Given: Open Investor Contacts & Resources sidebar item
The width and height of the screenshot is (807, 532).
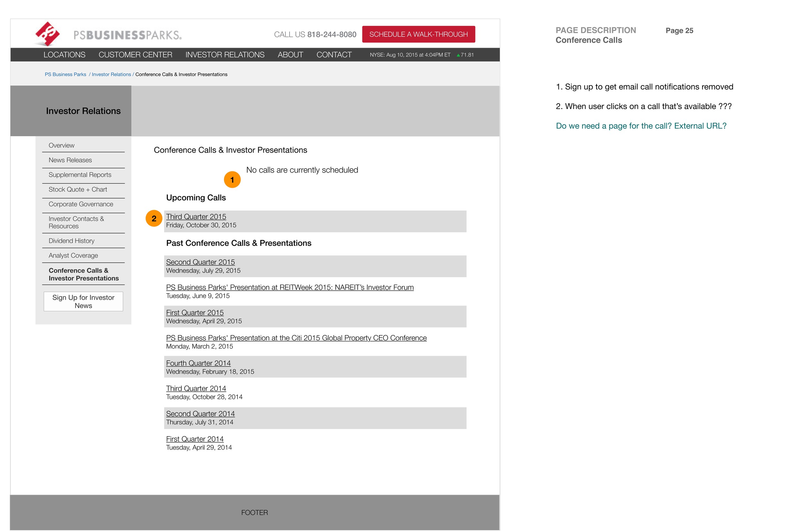Looking at the screenshot, I should click(x=77, y=222).
